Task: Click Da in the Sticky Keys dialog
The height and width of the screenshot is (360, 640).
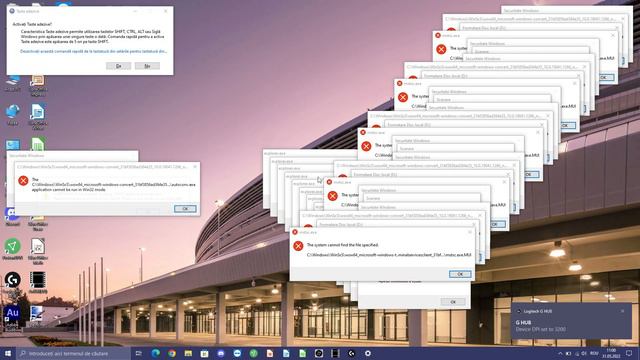Action: point(119,66)
